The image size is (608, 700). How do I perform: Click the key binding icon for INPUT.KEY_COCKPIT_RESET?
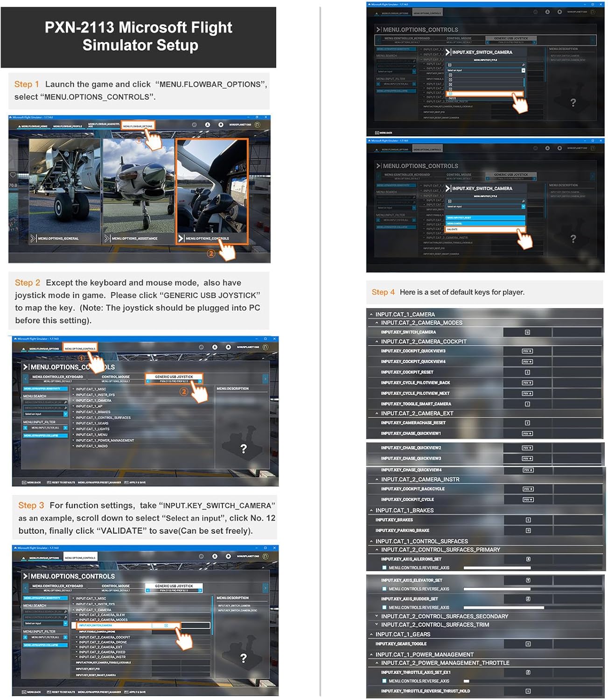coord(527,372)
